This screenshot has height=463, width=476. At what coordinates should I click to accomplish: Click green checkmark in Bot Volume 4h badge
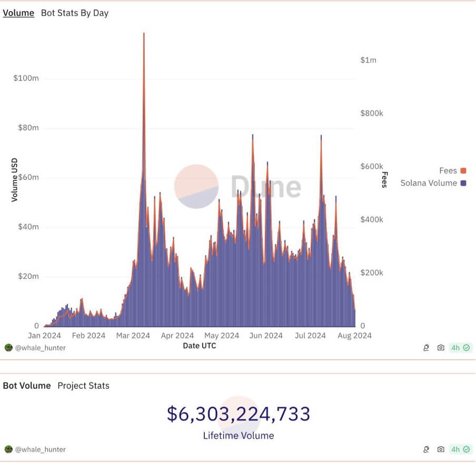pyautogui.click(x=467, y=449)
